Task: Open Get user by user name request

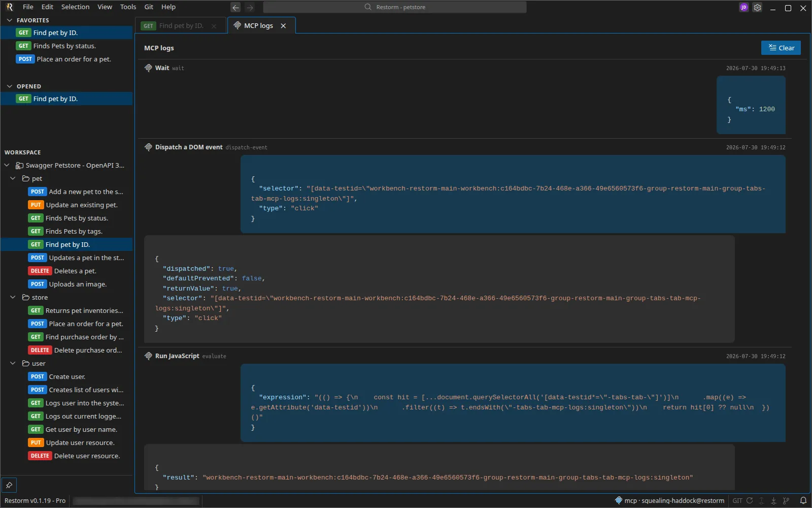Action: coord(66,429)
